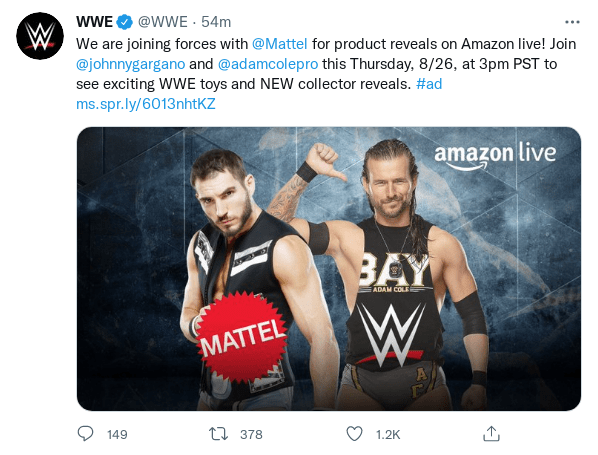
Task: Click the #ad hashtag
Action: (429, 84)
